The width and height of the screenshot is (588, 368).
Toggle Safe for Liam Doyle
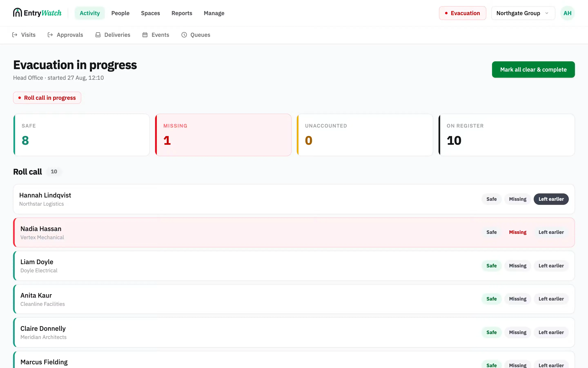491,266
